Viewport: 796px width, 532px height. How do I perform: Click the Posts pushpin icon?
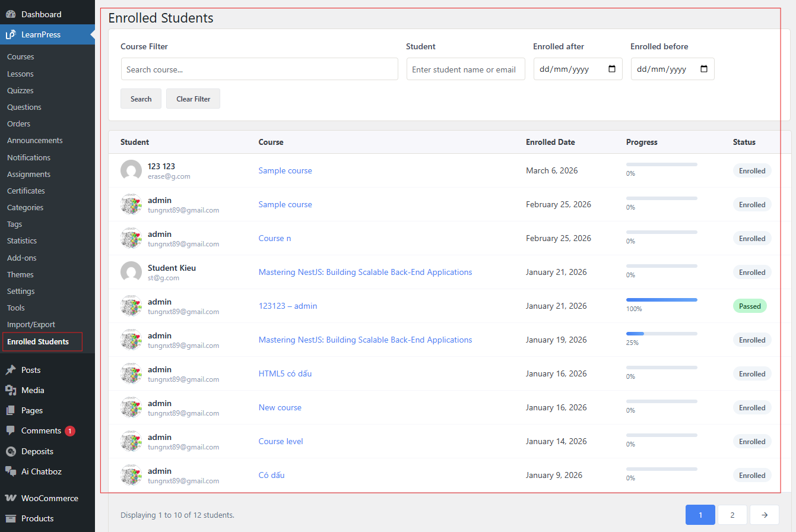click(x=12, y=370)
